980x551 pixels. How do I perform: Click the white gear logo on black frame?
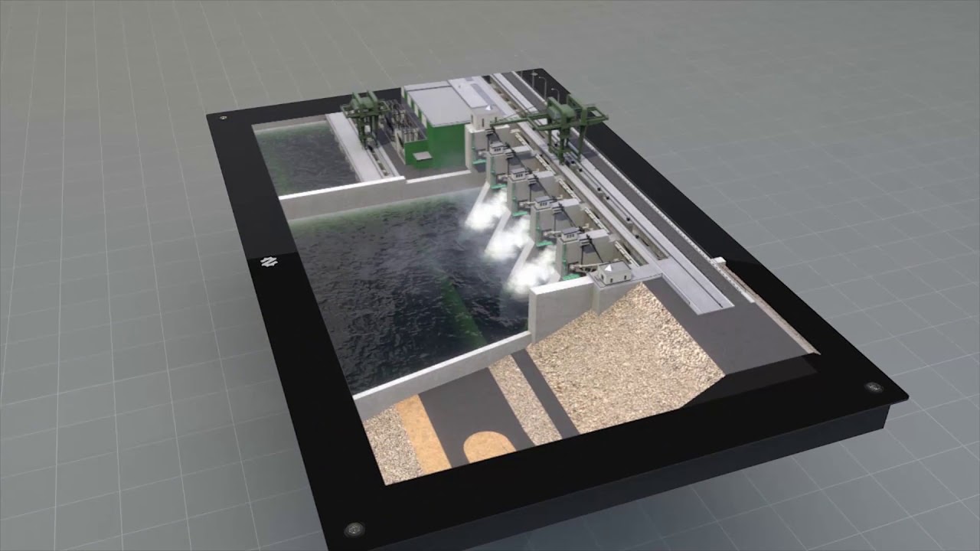pos(268,262)
